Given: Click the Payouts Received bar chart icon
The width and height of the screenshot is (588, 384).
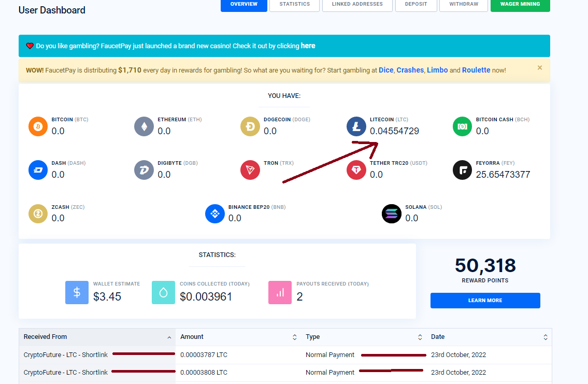Looking at the screenshot, I should point(280,292).
